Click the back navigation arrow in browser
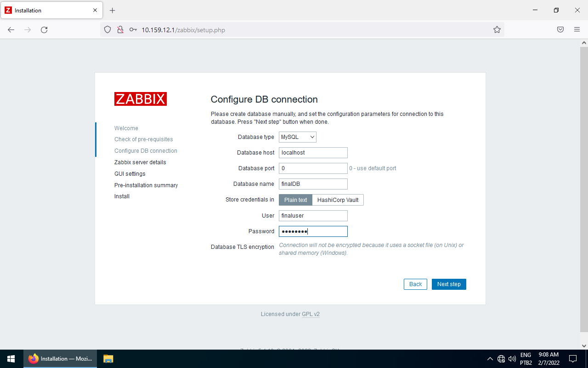 [x=11, y=30]
